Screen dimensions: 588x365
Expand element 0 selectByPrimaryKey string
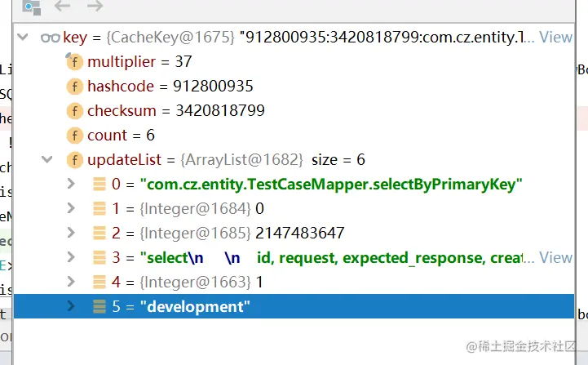(x=71, y=185)
